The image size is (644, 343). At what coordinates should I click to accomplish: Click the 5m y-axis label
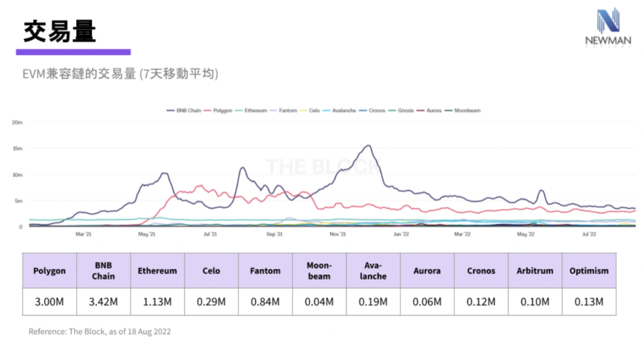[19, 200]
